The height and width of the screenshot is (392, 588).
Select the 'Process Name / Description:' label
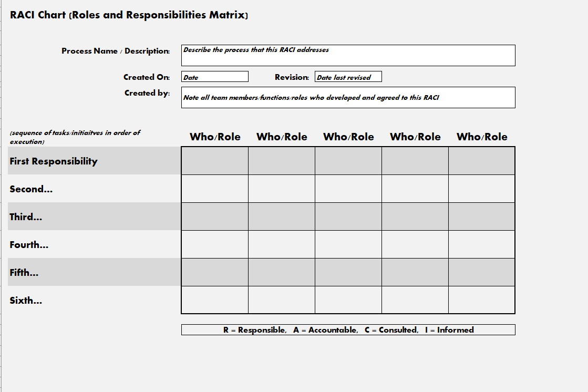[x=116, y=51]
